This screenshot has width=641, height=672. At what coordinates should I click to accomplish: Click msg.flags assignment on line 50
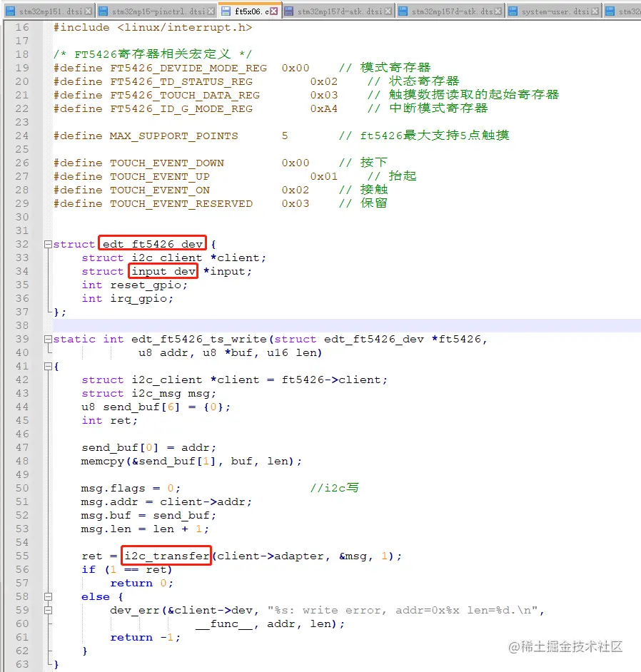[131, 489]
